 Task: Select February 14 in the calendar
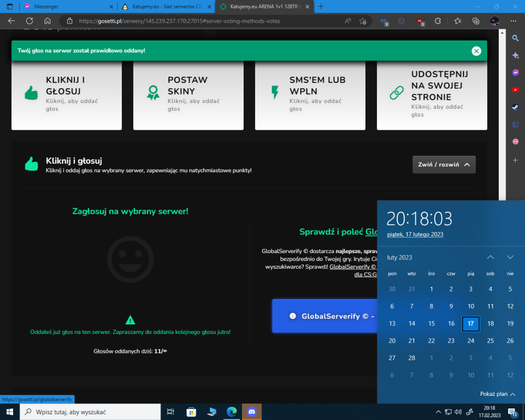[412, 323]
